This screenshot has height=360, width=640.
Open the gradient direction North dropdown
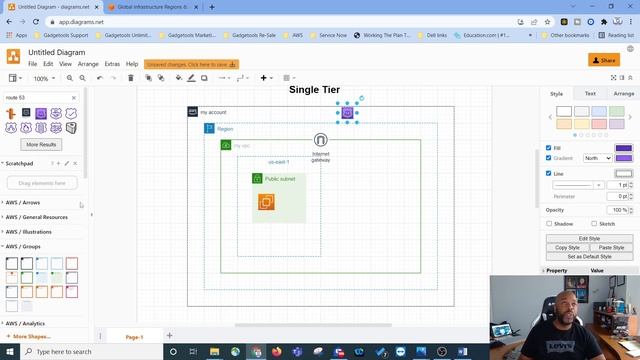point(597,158)
